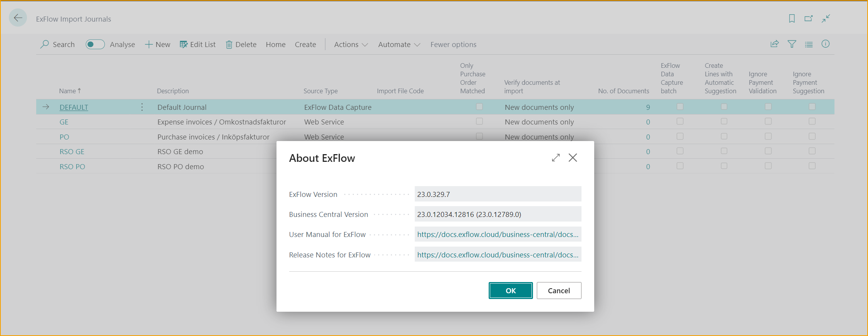Click the list view layout icon
The width and height of the screenshot is (868, 336).
809,44
